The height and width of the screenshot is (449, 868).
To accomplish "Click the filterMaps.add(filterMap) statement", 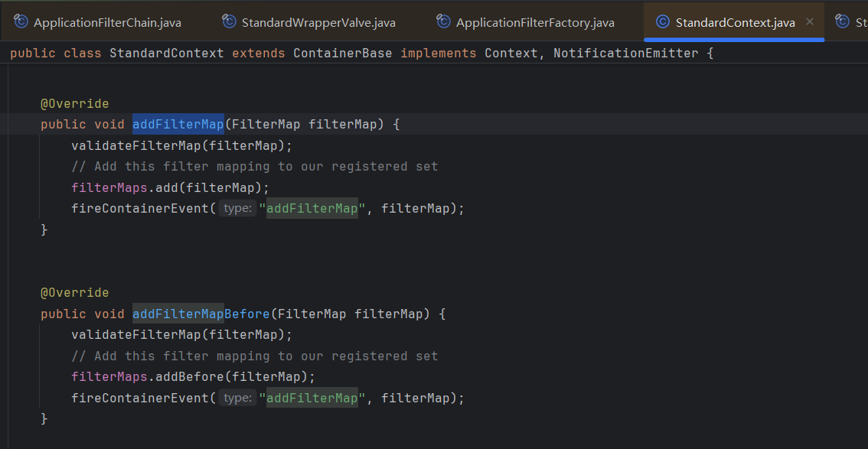I will (x=170, y=187).
